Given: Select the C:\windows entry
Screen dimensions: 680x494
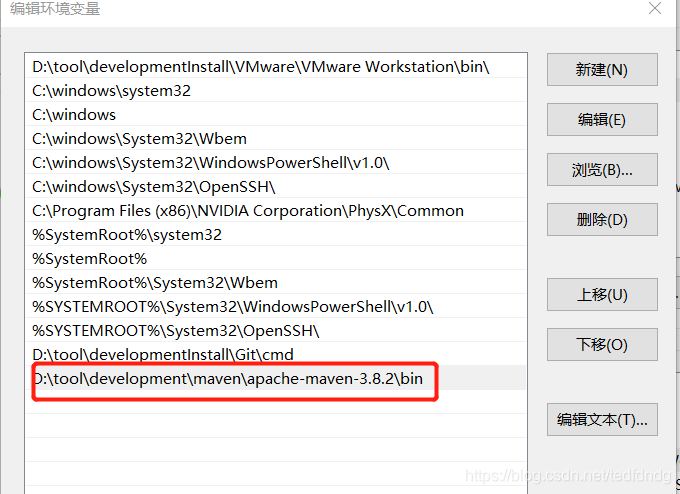Looking at the screenshot, I should pos(276,115).
